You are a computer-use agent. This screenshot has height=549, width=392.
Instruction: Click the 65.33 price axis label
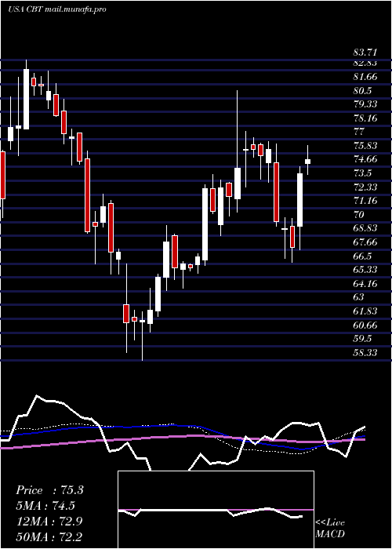pyautogui.click(x=365, y=270)
